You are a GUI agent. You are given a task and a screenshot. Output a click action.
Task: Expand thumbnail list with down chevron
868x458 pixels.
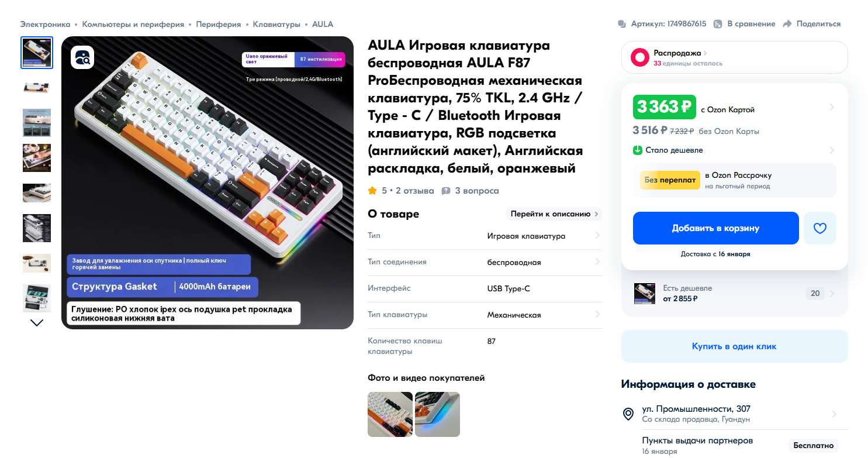click(37, 322)
